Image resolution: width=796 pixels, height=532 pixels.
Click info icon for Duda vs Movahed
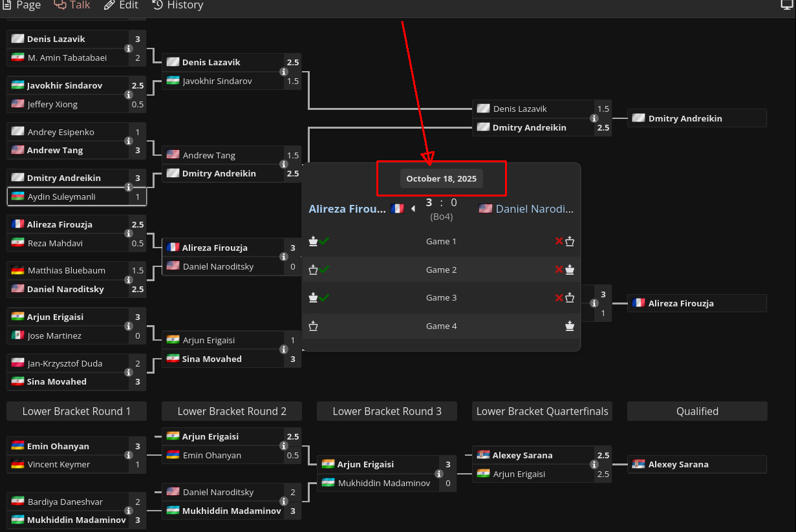(129, 372)
